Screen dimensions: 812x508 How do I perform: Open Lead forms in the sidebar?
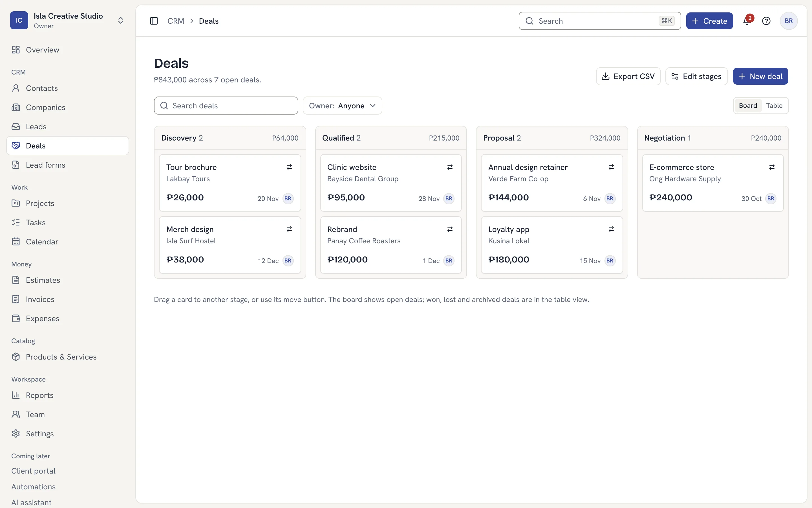[67, 165]
